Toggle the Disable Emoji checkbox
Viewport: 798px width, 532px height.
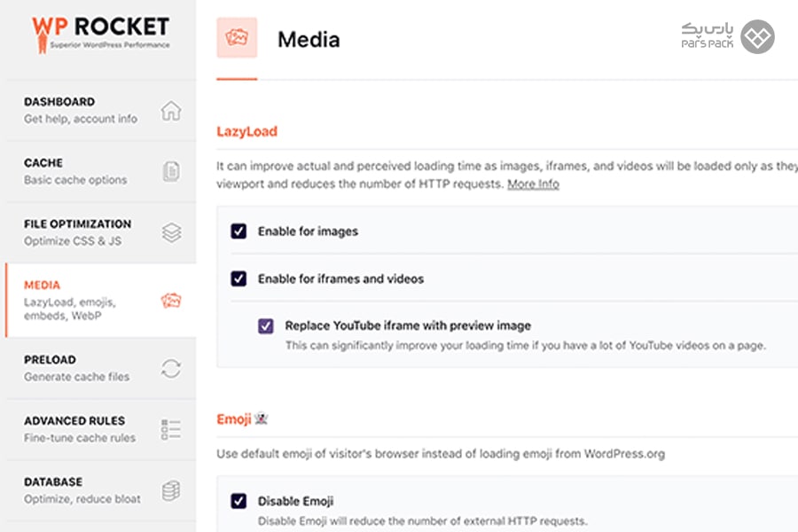(x=239, y=501)
